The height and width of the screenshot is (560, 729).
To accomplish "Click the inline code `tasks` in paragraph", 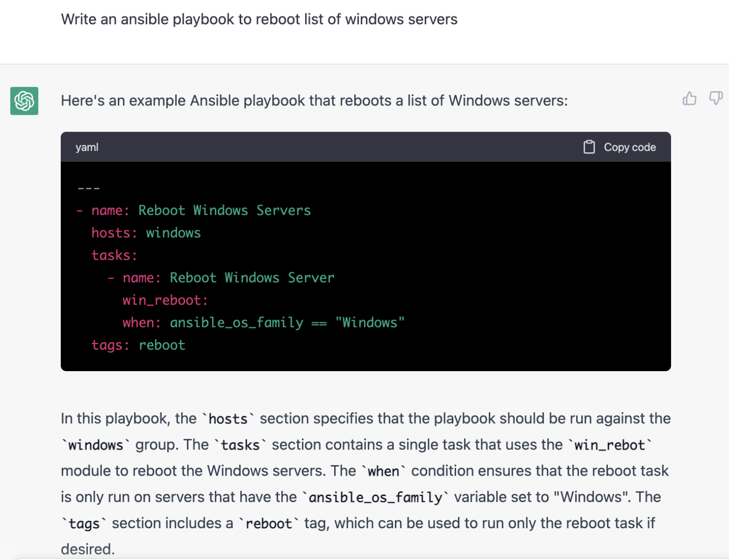I will [x=240, y=445].
